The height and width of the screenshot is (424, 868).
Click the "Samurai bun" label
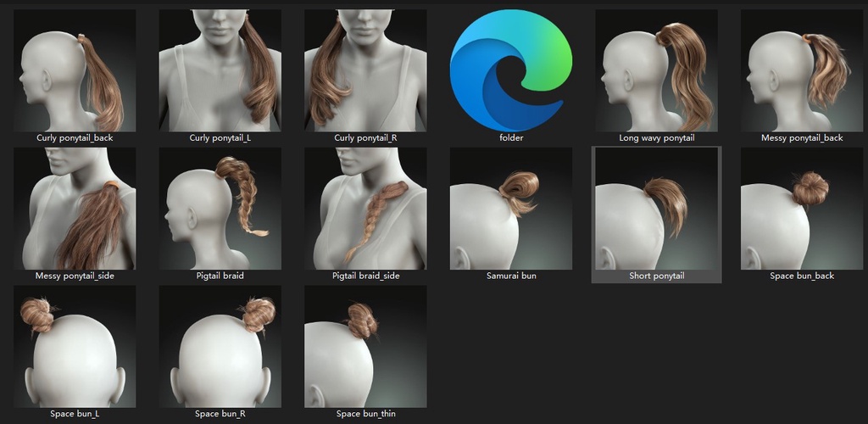tap(511, 276)
